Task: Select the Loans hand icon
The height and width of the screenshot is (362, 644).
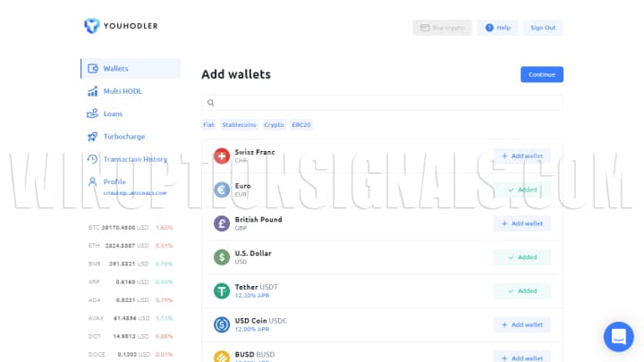Action: (92, 114)
